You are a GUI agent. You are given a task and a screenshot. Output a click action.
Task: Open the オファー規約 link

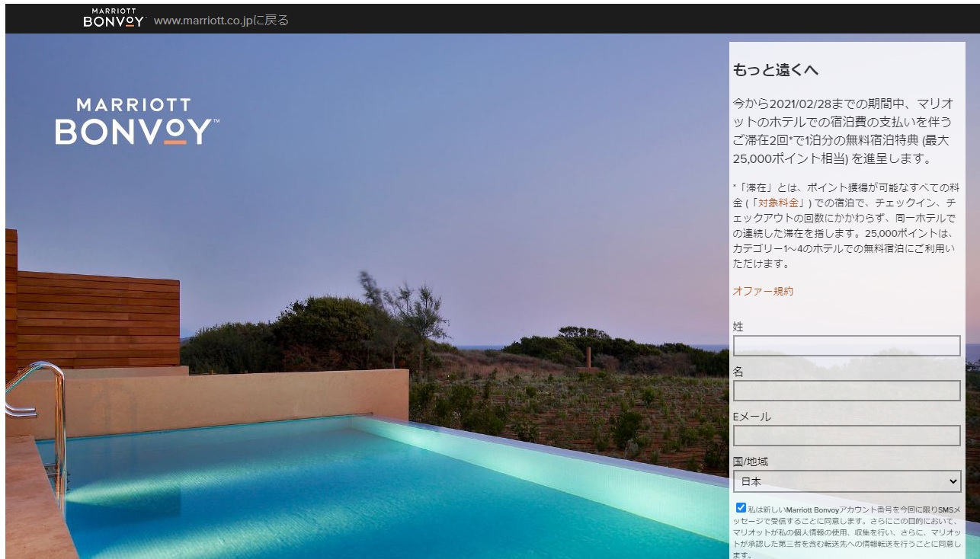tap(763, 291)
